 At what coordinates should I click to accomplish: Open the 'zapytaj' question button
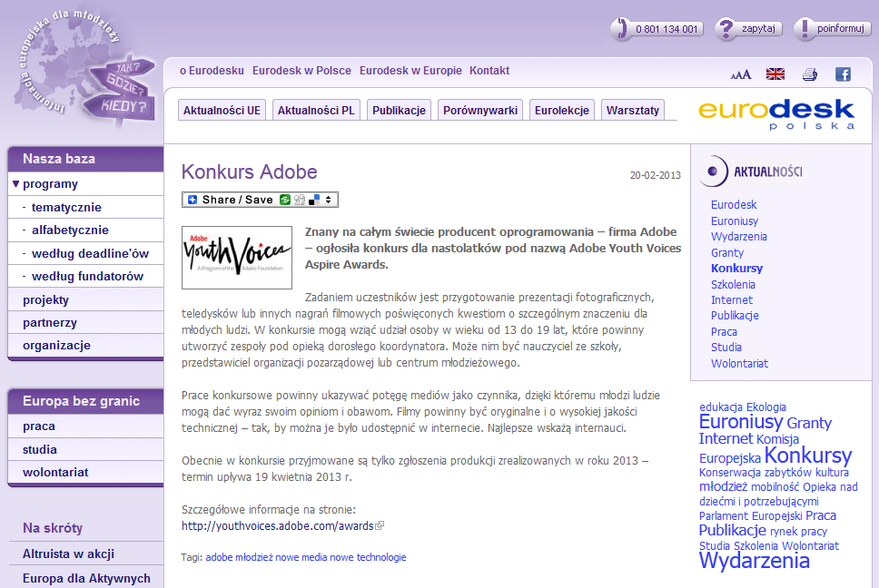click(x=748, y=28)
